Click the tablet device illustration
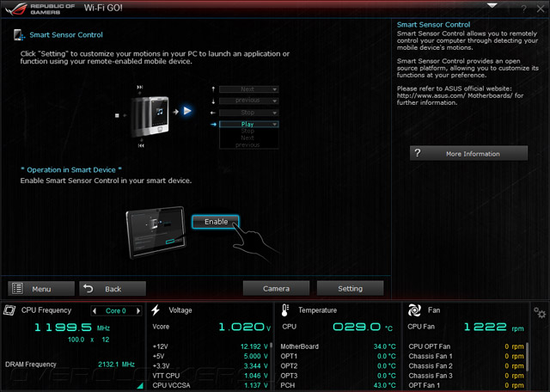 156,232
